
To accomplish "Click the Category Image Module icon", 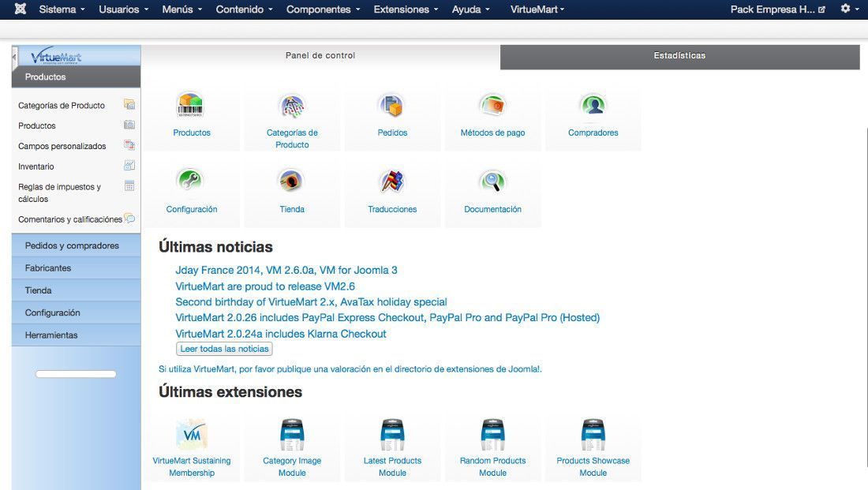I will [292, 435].
